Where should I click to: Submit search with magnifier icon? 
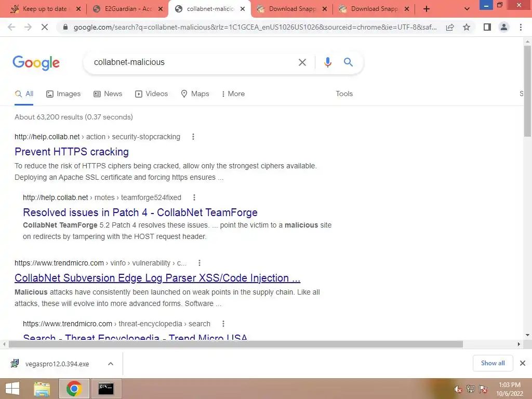348,62
